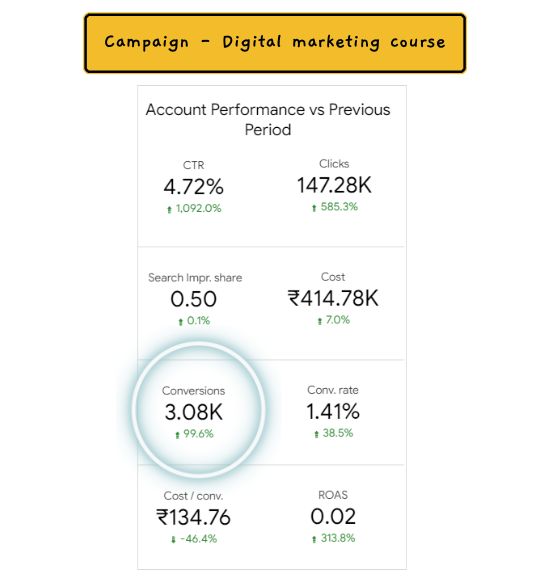550x576 pixels.
Task: Click the Cost / conv. ₹134.76 figure
Action: (x=194, y=517)
